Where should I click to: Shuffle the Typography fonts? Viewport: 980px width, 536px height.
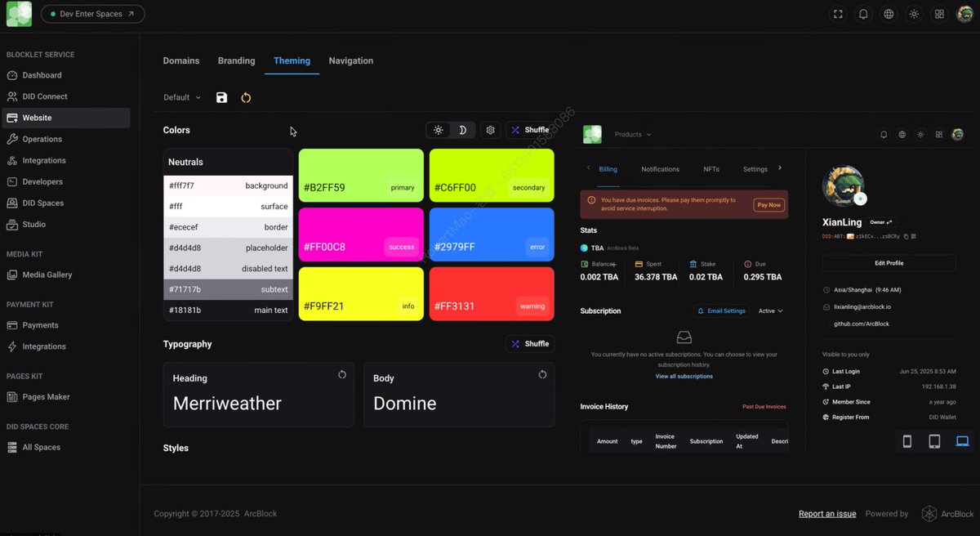click(530, 344)
